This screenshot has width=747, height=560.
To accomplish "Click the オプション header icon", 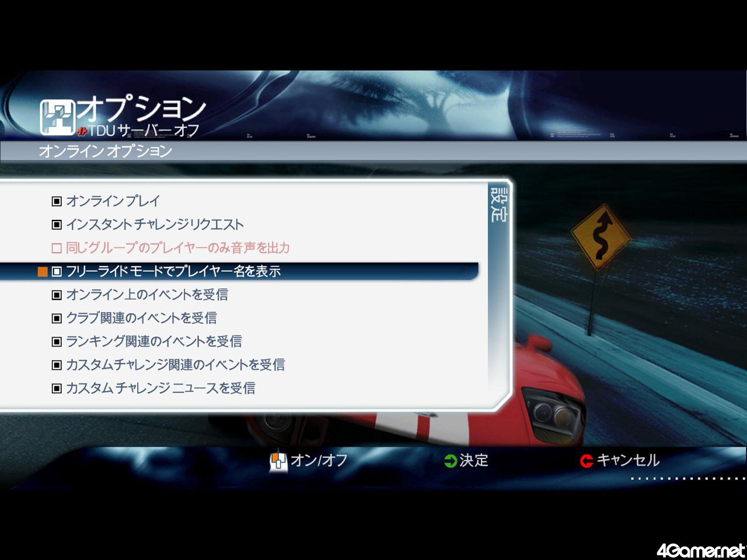I will (x=57, y=117).
